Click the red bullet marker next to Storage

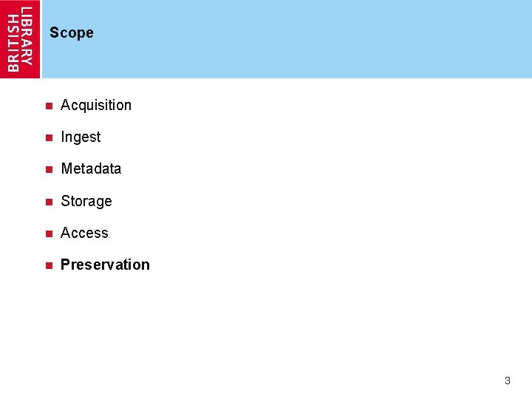point(47,202)
